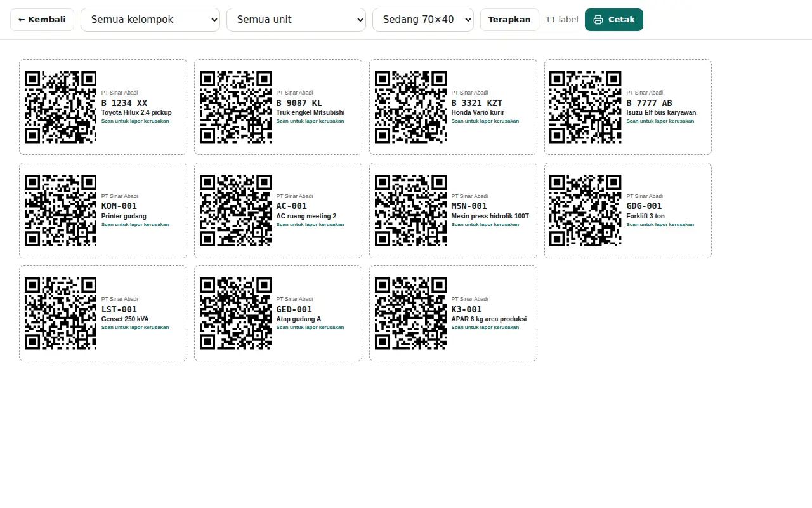Viewport: 812px width, 508px height.
Task: Apply filters with the Terapkan button
Action: pyautogui.click(x=509, y=20)
